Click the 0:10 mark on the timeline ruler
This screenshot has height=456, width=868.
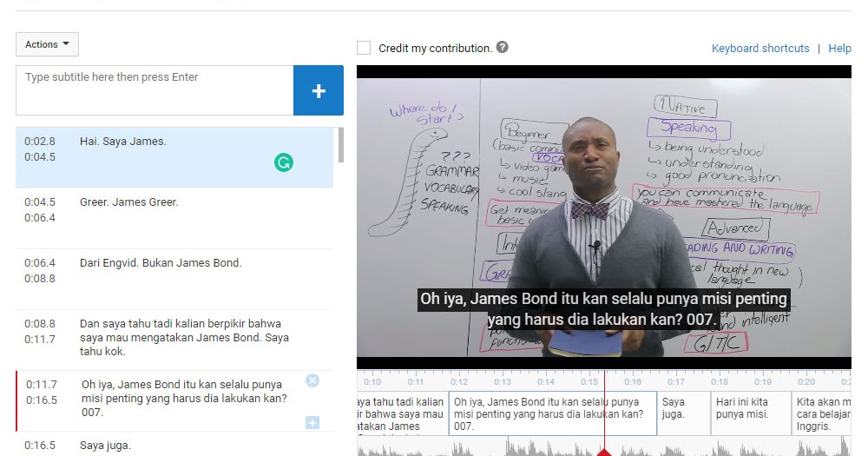[x=372, y=382]
